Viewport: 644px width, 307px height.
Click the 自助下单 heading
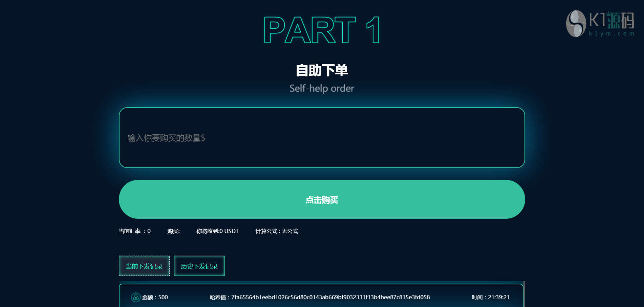coord(322,70)
